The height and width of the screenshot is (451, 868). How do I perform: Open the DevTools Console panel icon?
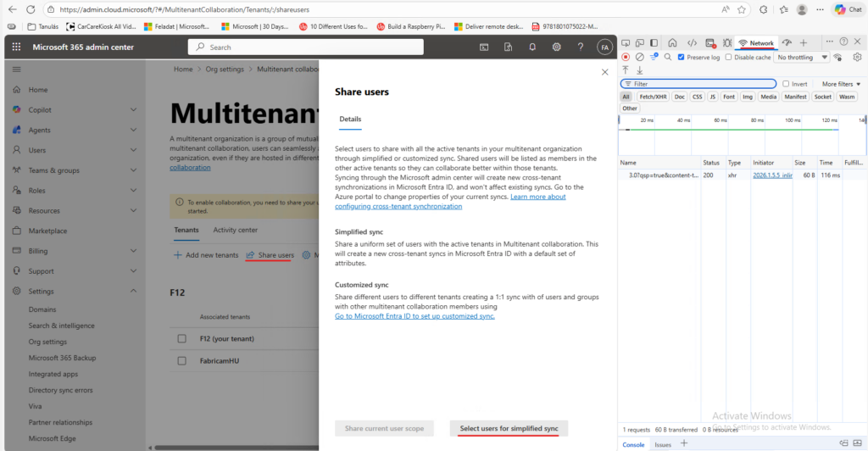coord(709,42)
